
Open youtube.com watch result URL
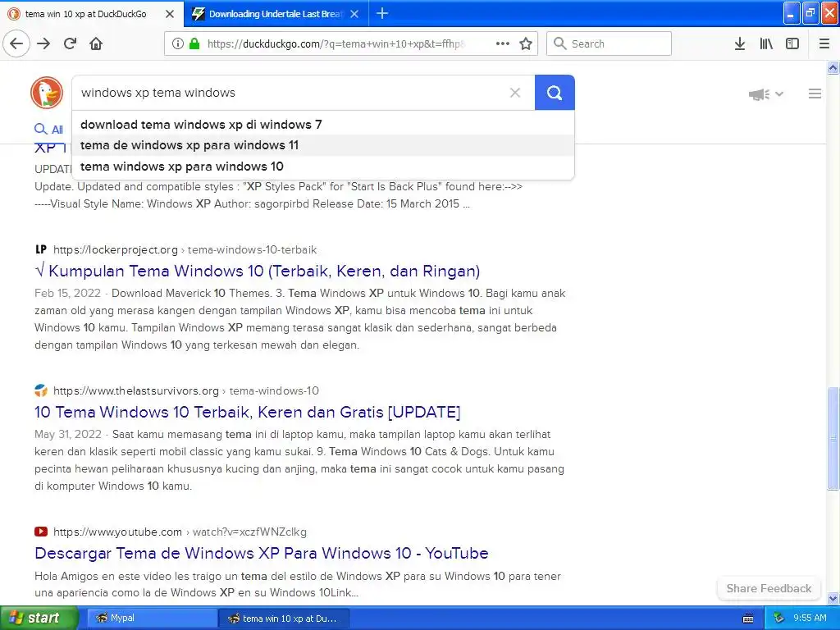(180, 532)
